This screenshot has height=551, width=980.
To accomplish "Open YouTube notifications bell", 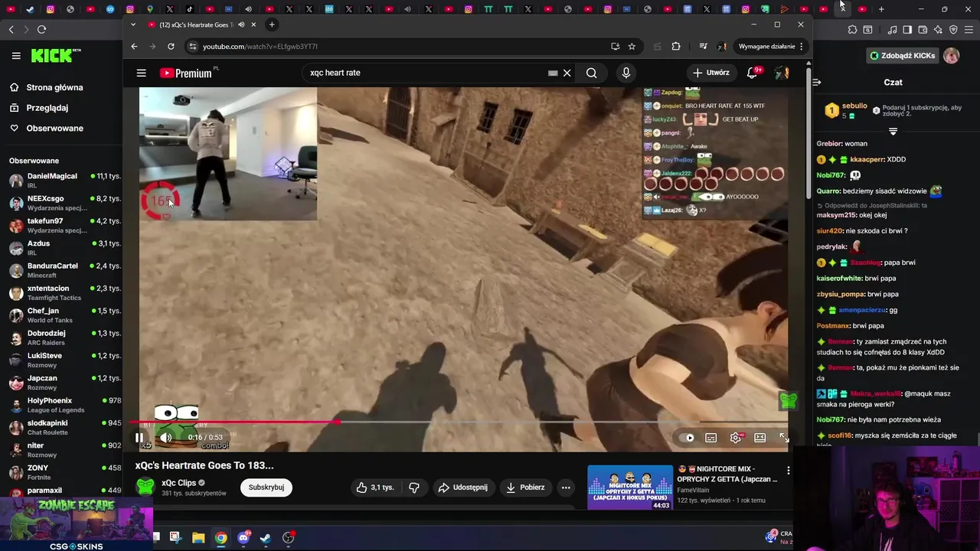I will [753, 73].
